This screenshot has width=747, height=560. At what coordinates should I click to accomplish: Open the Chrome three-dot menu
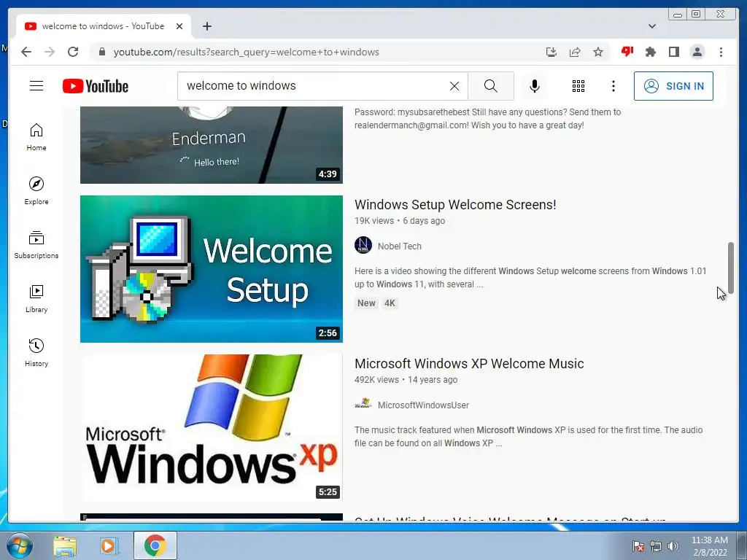click(721, 52)
